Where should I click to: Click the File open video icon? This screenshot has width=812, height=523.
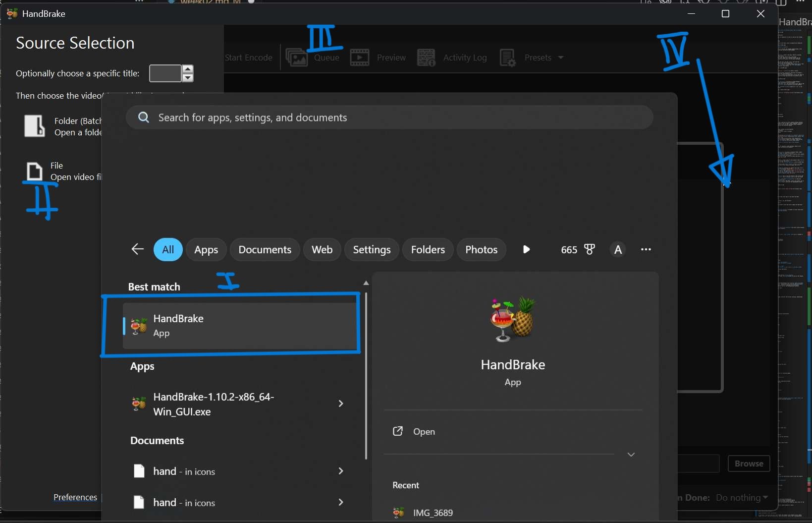pos(34,172)
